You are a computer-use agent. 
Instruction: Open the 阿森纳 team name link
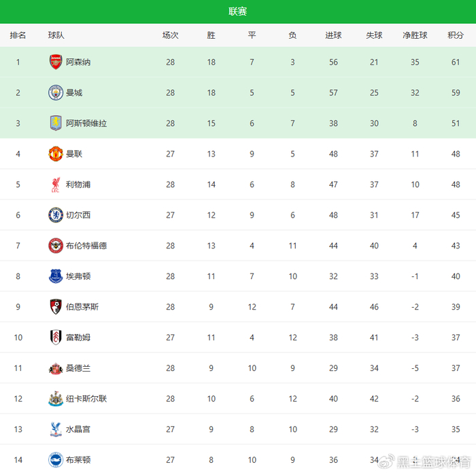coord(78,62)
